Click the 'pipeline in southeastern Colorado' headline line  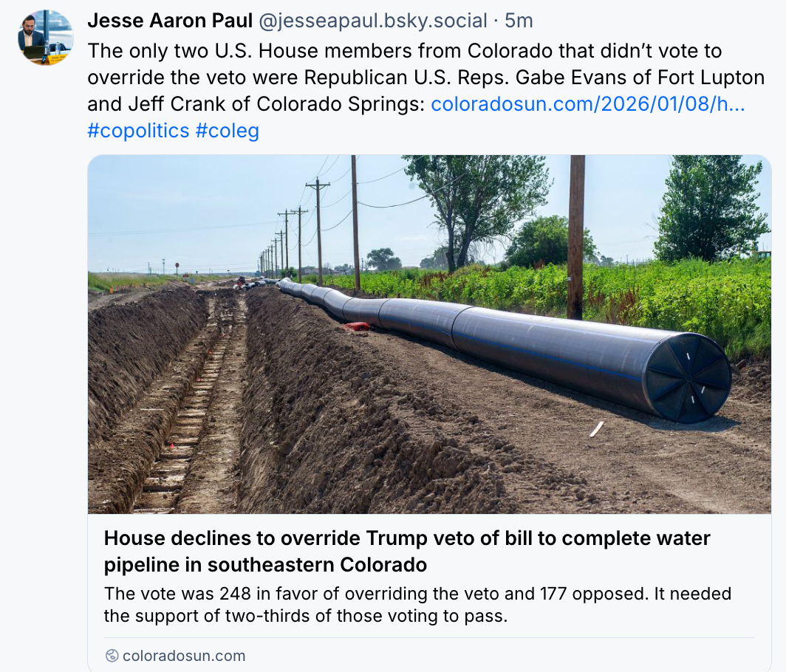pos(265,566)
